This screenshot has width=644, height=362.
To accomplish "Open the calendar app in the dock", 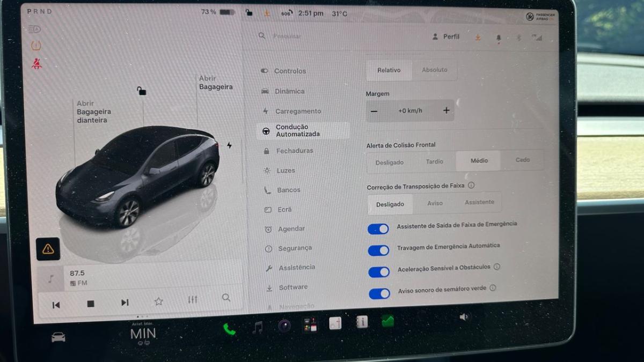I will coord(335,323).
